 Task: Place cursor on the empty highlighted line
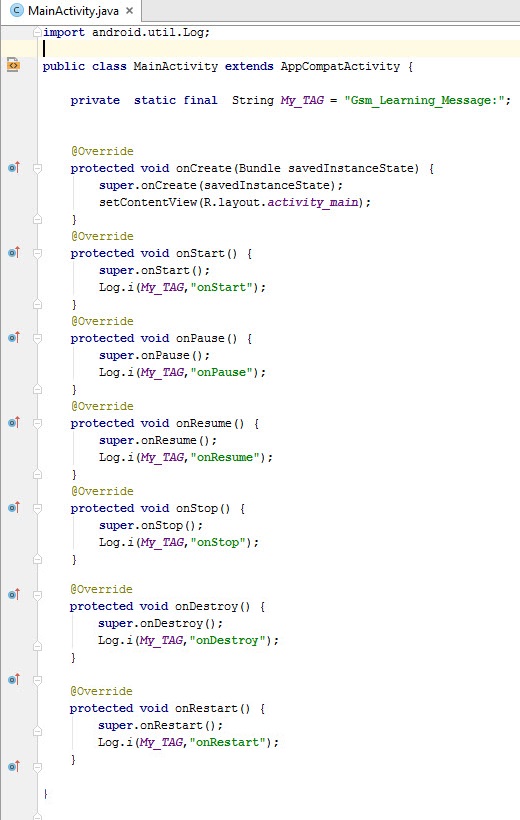277,49
